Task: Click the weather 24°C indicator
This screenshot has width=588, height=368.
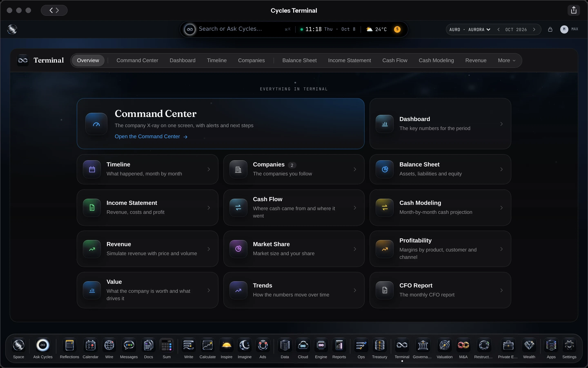Action: pos(376,29)
